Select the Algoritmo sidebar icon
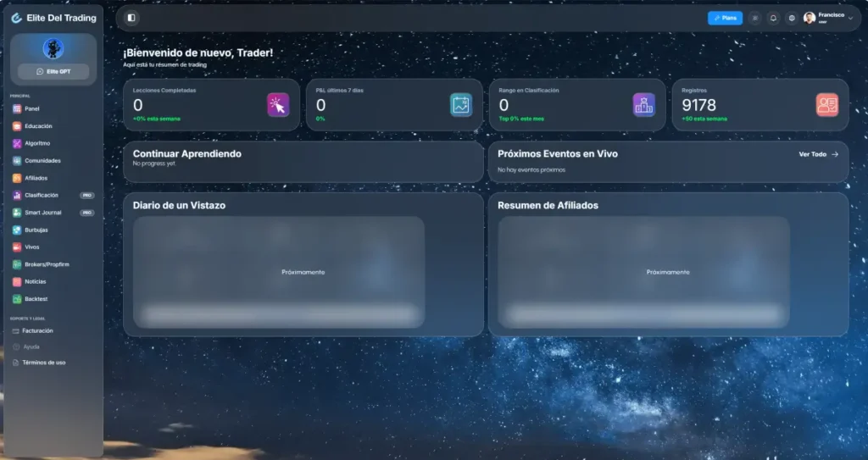 pyautogui.click(x=17, y=143)
